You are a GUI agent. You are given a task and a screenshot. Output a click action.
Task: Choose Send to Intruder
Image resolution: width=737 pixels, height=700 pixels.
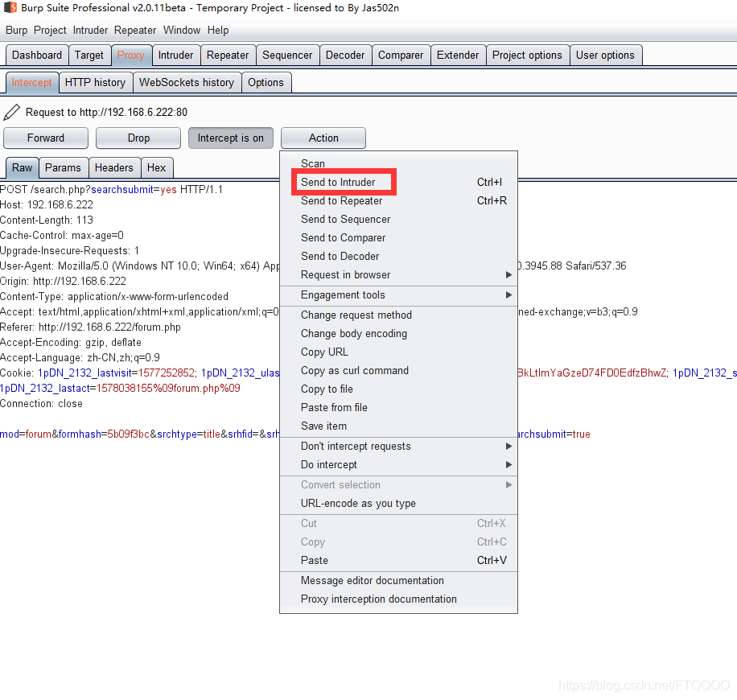click(x=398, y=183)
